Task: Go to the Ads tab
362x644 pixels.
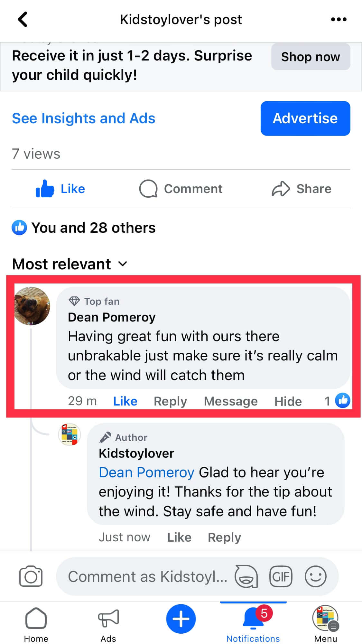Action: coord(108,623)
